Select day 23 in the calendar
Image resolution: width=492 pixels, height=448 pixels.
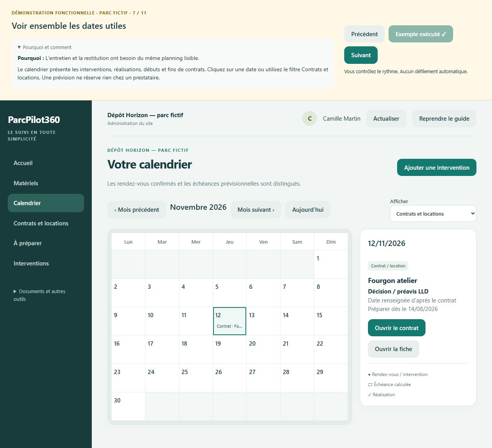coord(128,378)
